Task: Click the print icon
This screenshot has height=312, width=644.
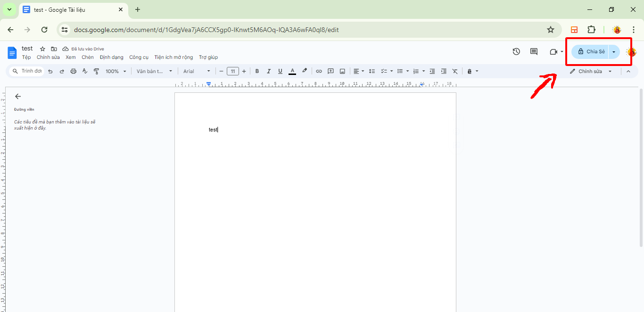Action: point(73,71)
